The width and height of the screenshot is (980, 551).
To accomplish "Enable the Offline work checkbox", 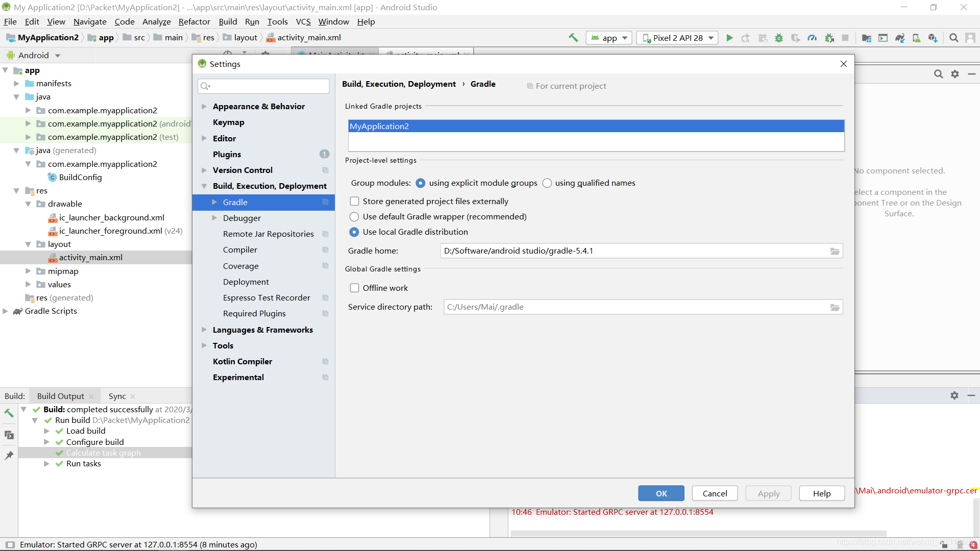I will (x=354, y=288).
